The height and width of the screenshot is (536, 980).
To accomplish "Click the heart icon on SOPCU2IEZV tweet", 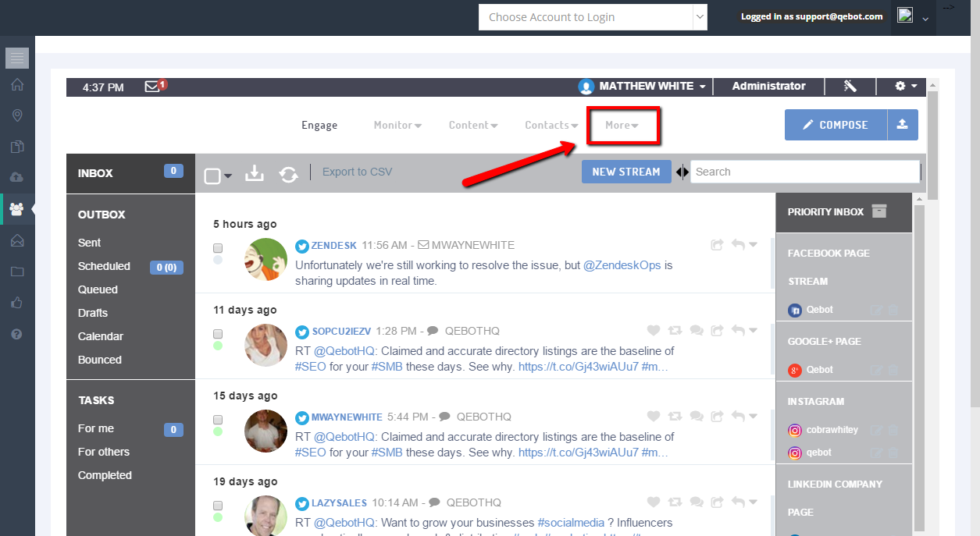I will coord(654,331).
